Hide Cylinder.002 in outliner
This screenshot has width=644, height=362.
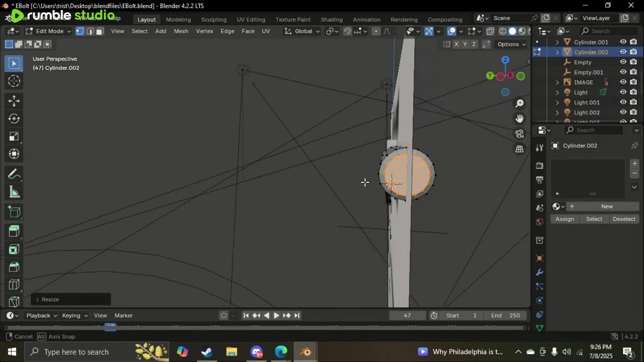(623, 52)
